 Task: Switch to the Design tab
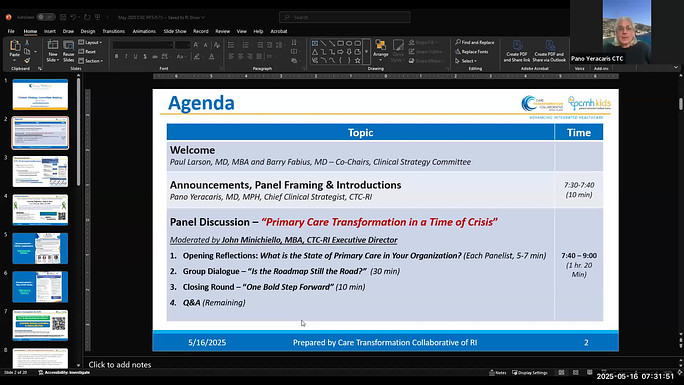(88, 31)
